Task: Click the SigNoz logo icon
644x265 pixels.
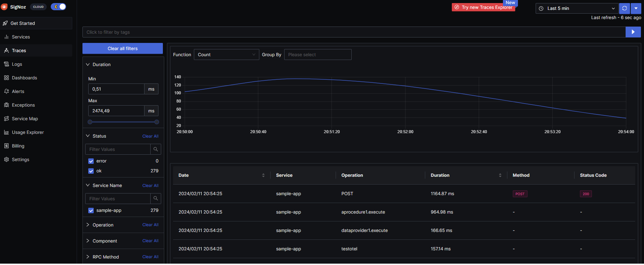Action: pos(4,7)
